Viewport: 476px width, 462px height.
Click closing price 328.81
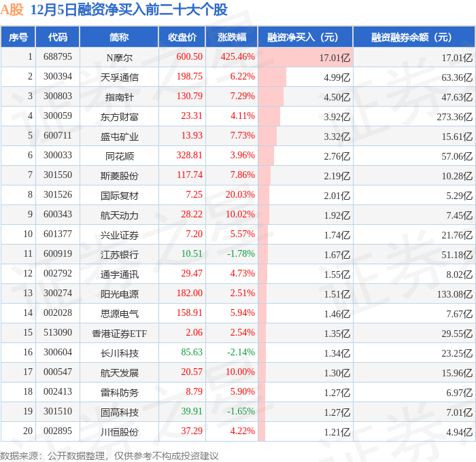190,156
